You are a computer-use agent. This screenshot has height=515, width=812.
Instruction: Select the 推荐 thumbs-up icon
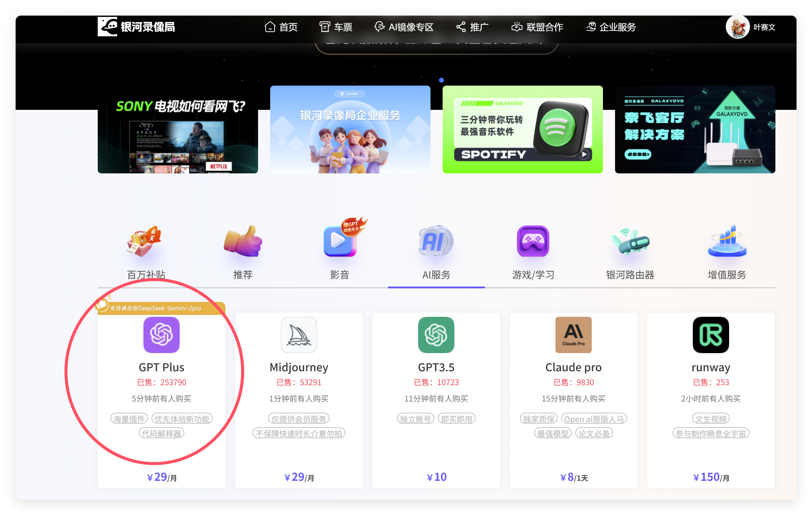243,241
